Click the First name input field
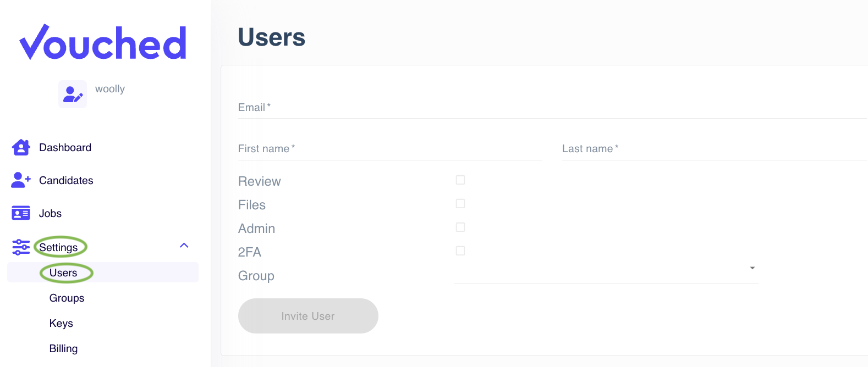This screenshot has width=868, height=367. click(x=385, y=149)
